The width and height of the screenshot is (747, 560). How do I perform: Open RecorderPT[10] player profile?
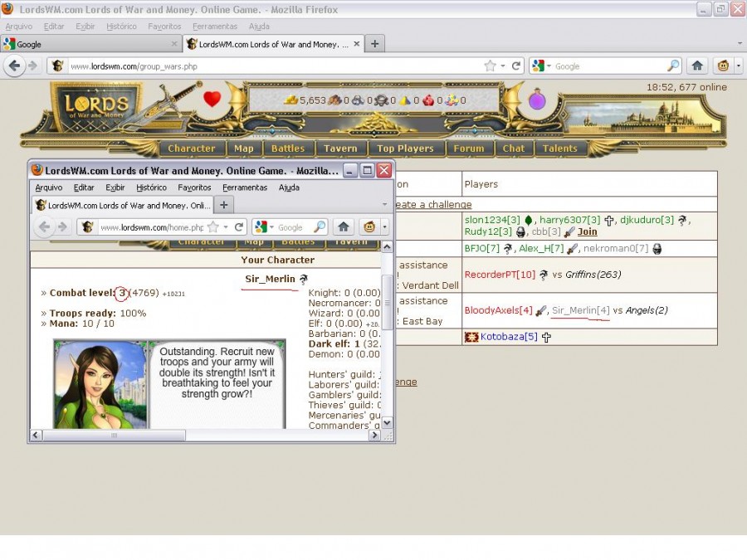500,275
